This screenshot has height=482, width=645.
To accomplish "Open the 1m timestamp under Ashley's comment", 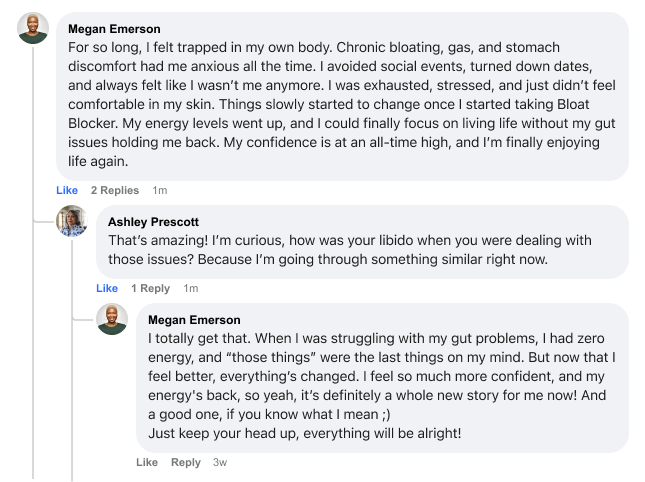I will click(x=191, y=288).
